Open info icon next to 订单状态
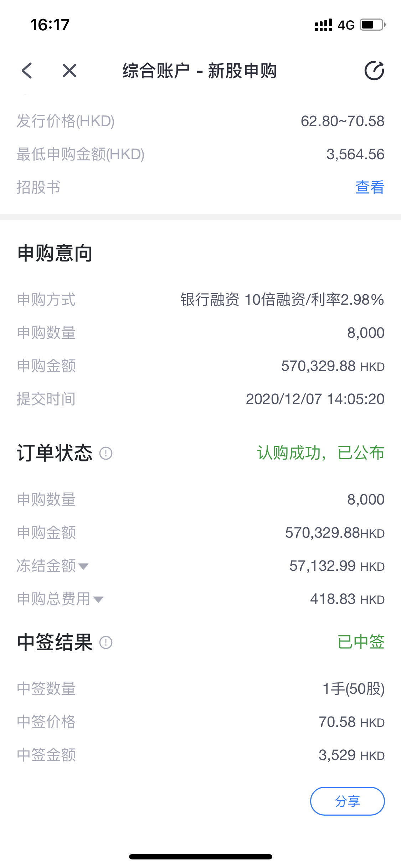This screenshot has width=401, height=868. (x=106, y=453)
